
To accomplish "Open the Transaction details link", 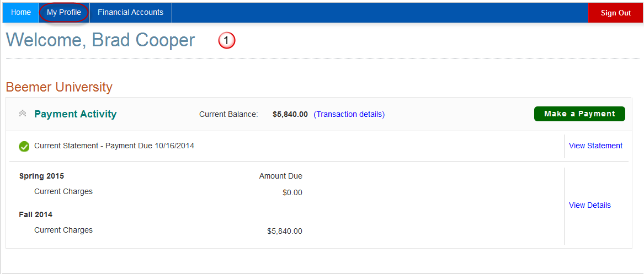I will click(x=349, y=114).
